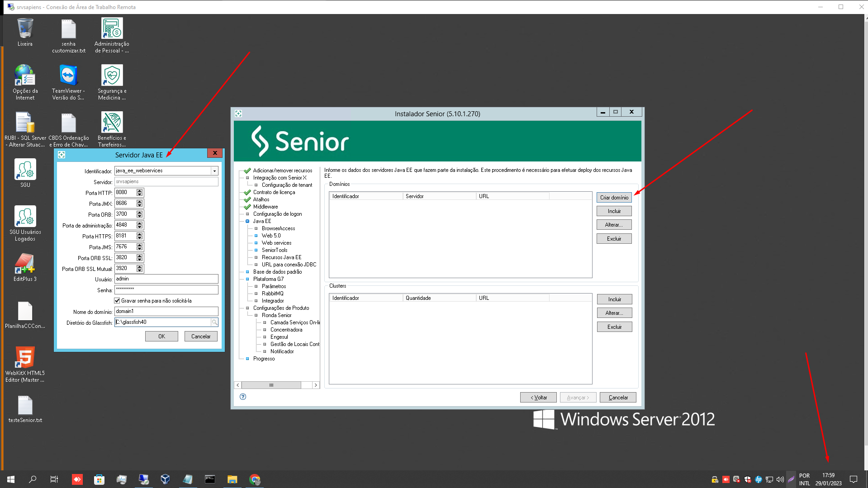The width and height of the screenshot is (868, 488).
Task: Launch EditPlus 3 from desktop
Action: (x=25, y=267)
